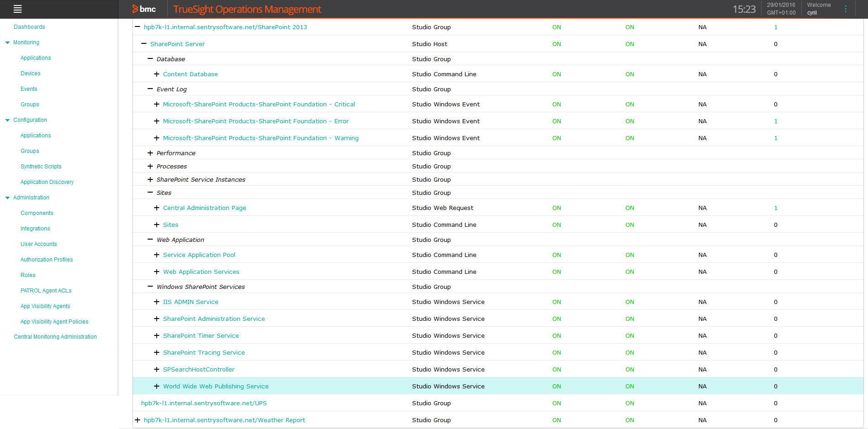Open App Visibility Agents
Image resolution: width=868 pixels, height=429 pixels.
point(45,306)
